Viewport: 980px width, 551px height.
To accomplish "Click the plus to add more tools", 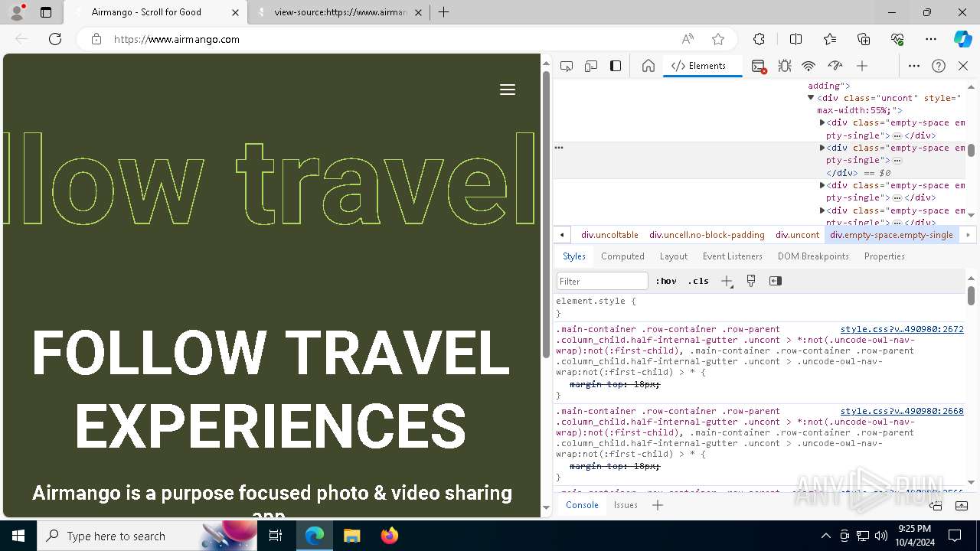I will click(862, 66).
